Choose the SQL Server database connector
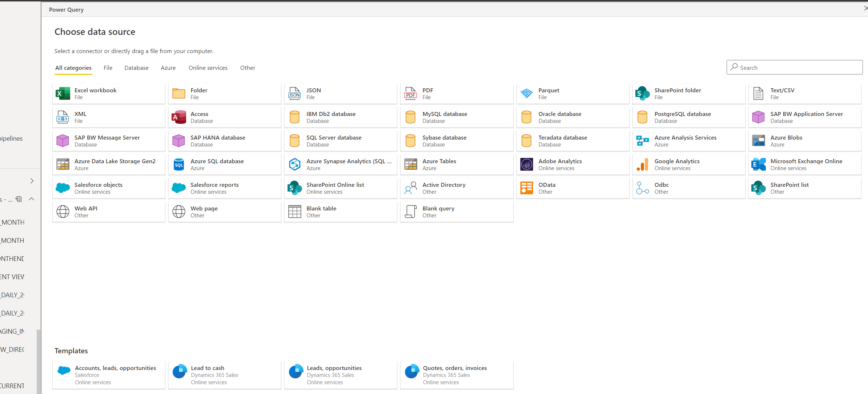The height and width of the screenshot is (394, 868). (x=341, y=141)
